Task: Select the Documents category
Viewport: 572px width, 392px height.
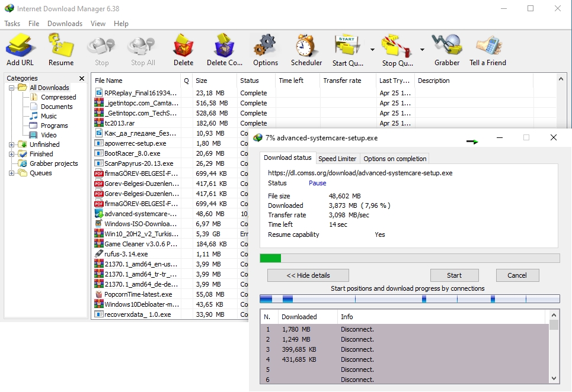Action: tap(56, 107)
